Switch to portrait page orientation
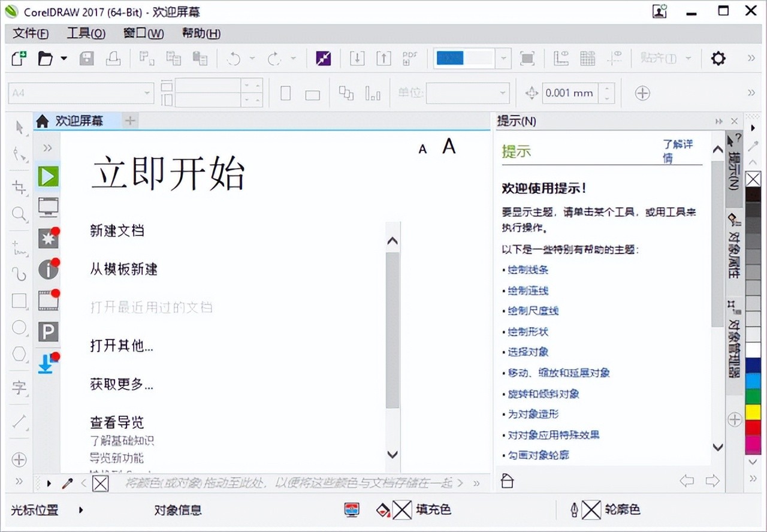The height and width of the screenshot is (532, 767). [286, 93]
